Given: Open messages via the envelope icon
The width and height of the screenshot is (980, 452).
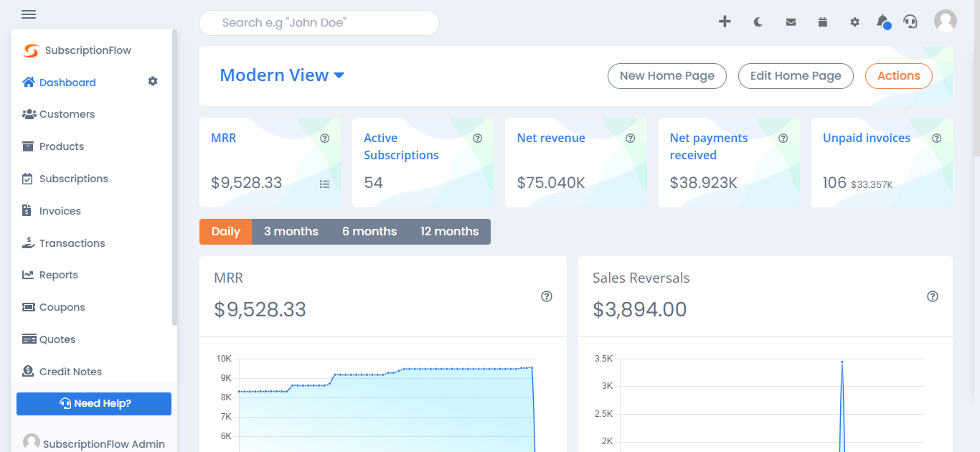Looking at the screenshot, I should (x=791, y=22).
